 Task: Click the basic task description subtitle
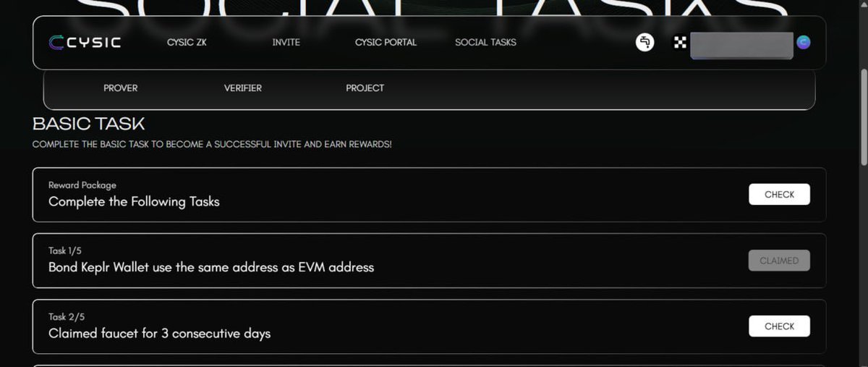point(212,145)
